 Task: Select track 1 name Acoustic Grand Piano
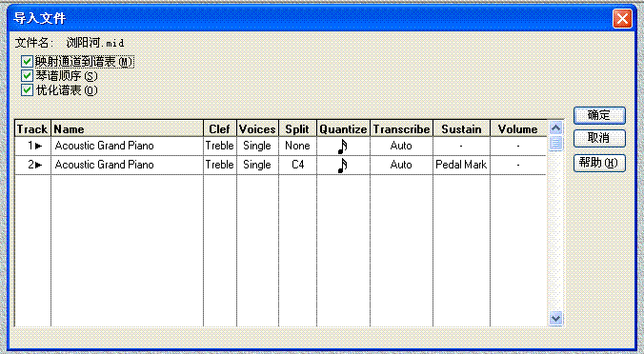105,146
